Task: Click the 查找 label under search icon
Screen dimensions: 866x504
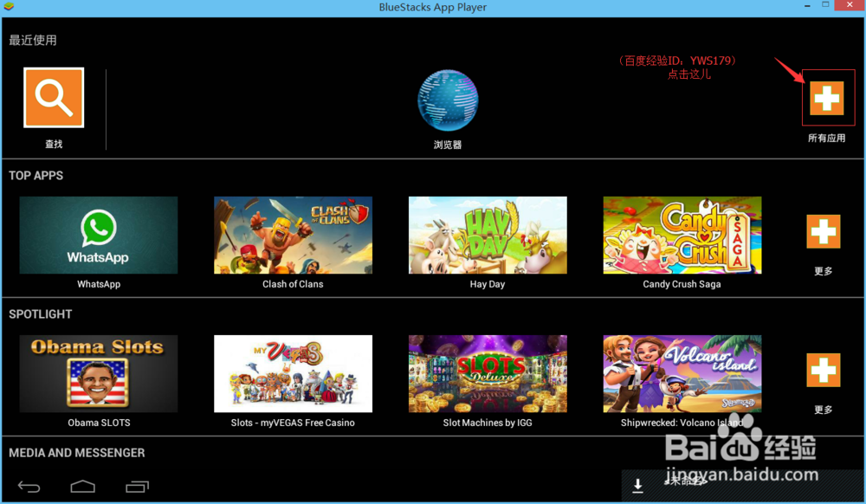Action: (54, 144)
